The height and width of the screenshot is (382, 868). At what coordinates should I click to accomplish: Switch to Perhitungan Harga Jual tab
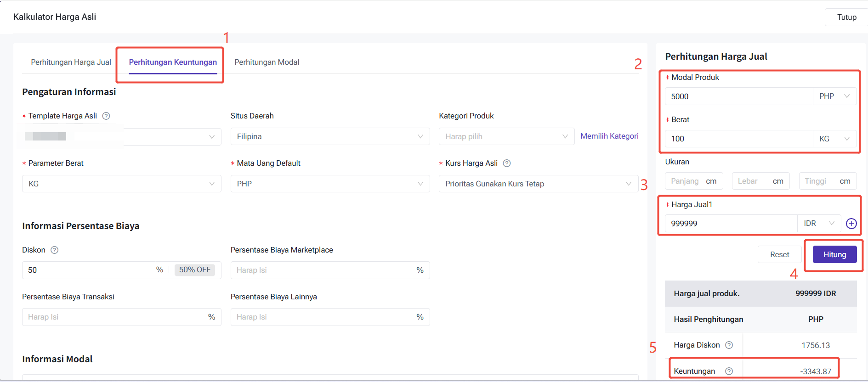(x=71, y=62)
